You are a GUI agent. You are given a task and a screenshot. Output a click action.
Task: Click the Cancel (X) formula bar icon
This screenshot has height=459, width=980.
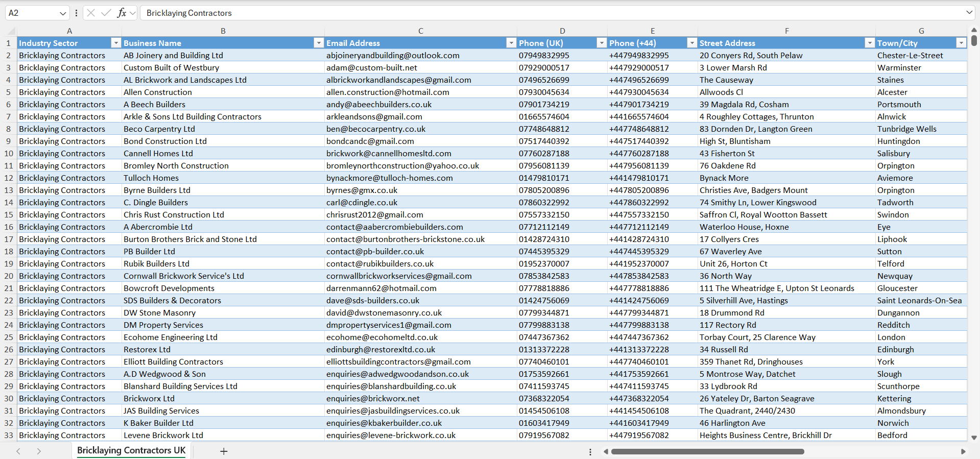click(91, 13)
